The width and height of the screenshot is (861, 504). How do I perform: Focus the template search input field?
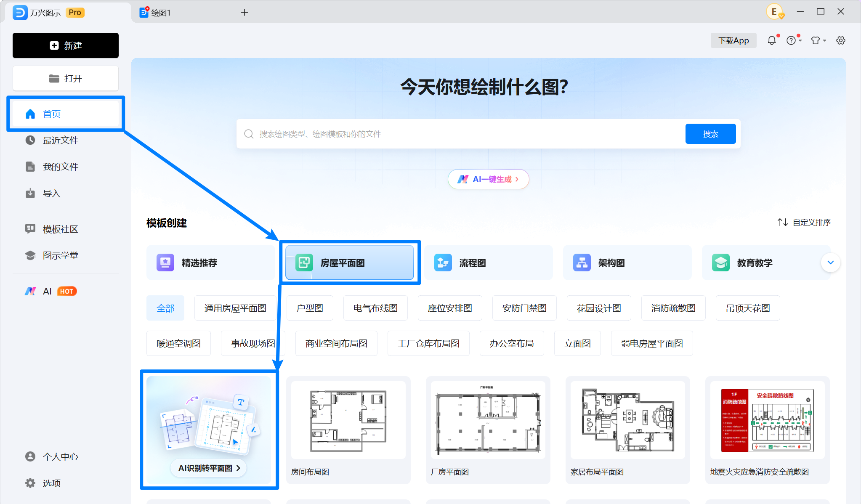tap(461, 134)
